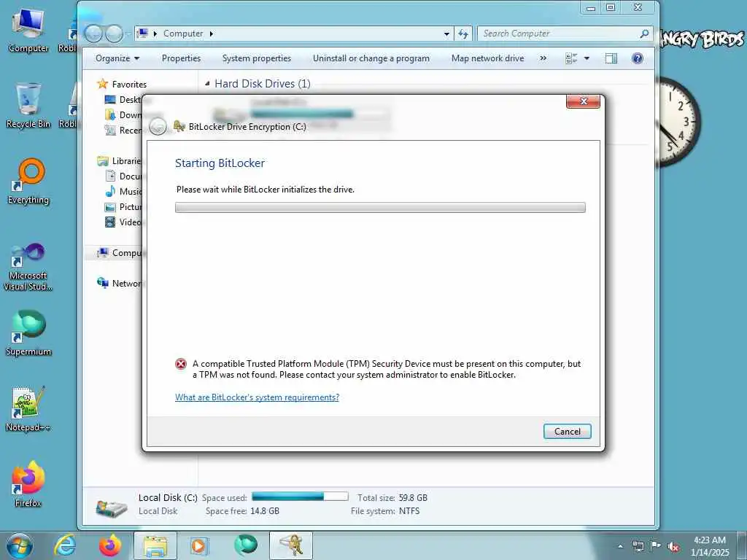The width and height of the screenshot is (747, 560).
Task: Open the address bar history dropdown
Action: click(446, 34)
